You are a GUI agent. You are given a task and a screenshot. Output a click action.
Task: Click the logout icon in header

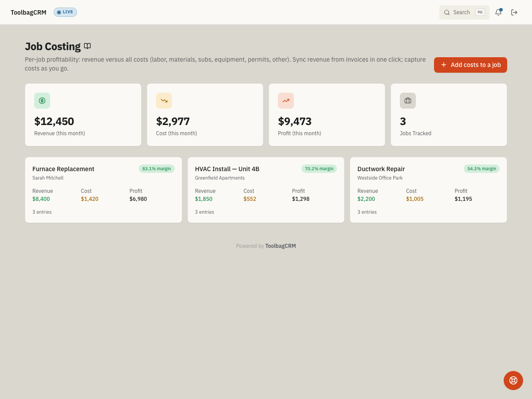pos(514,12)
